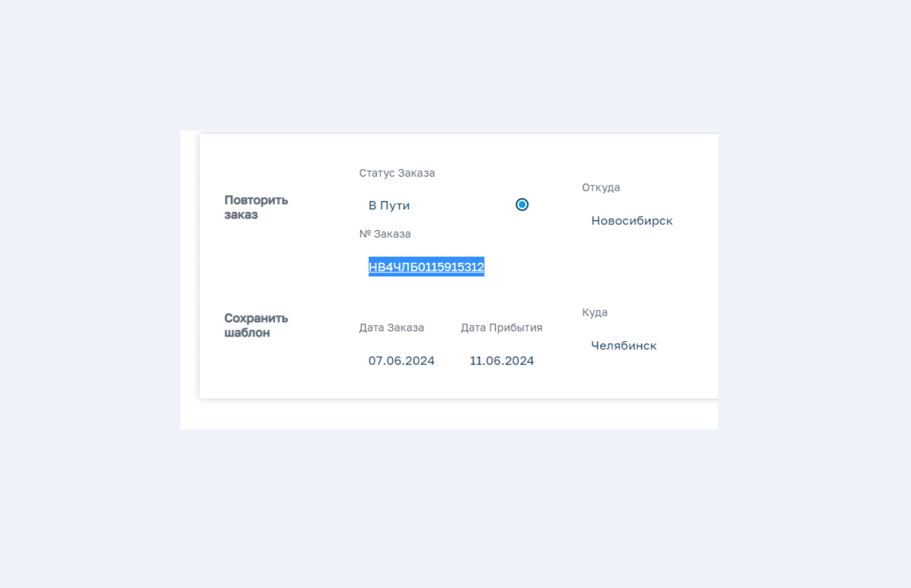Click the № Заказа label

pyautogui.click(x=385, y=234)
